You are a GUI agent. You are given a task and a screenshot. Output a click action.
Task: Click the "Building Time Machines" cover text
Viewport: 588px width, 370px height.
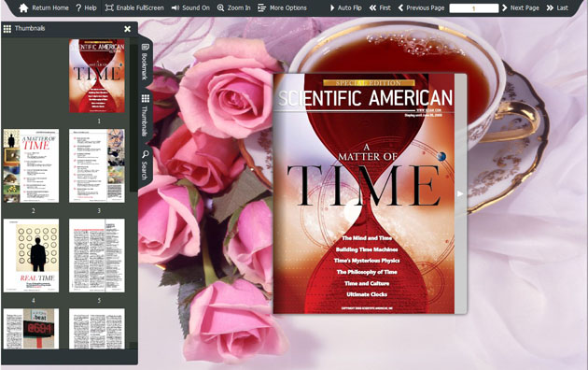point(367,249)
